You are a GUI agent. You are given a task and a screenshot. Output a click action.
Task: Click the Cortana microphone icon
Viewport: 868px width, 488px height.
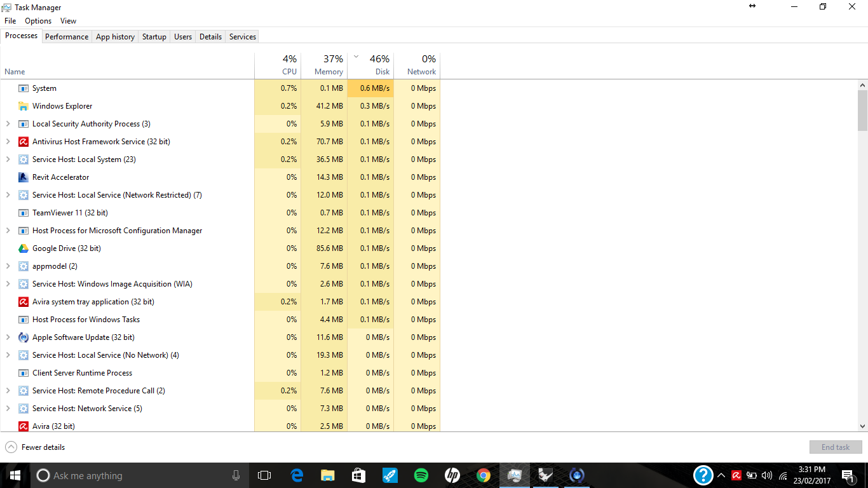click(236, 475)
